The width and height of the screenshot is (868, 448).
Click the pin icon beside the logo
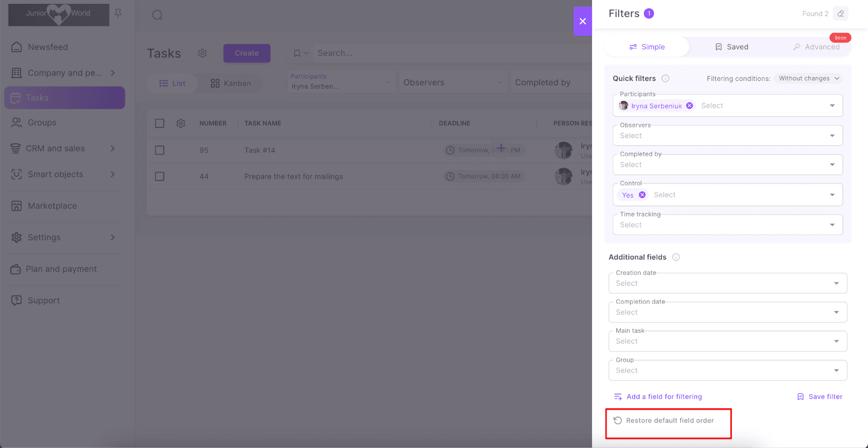click(x=118, y=14)
